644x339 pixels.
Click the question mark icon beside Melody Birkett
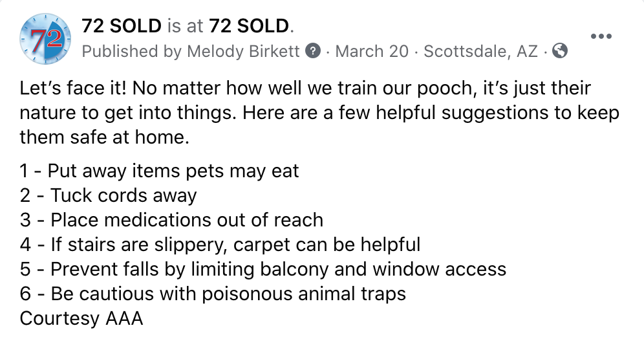pyautogui.click(x=314, y=51)
